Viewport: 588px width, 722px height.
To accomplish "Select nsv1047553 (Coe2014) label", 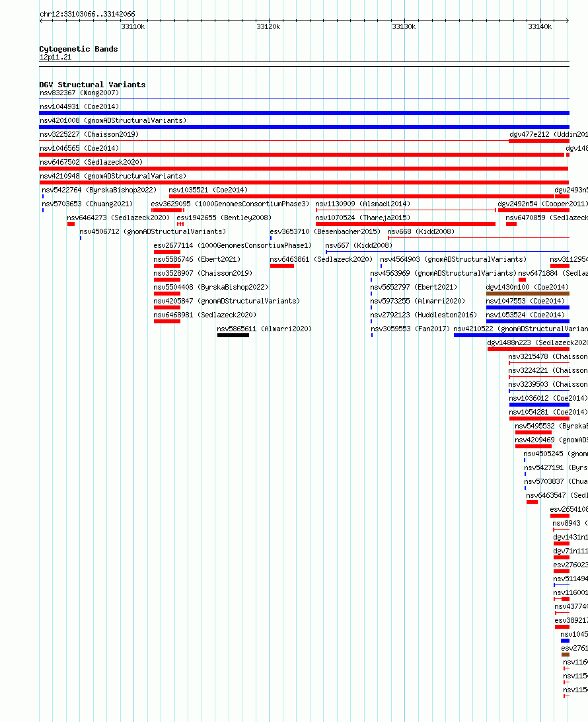I will tap(525, 301).
